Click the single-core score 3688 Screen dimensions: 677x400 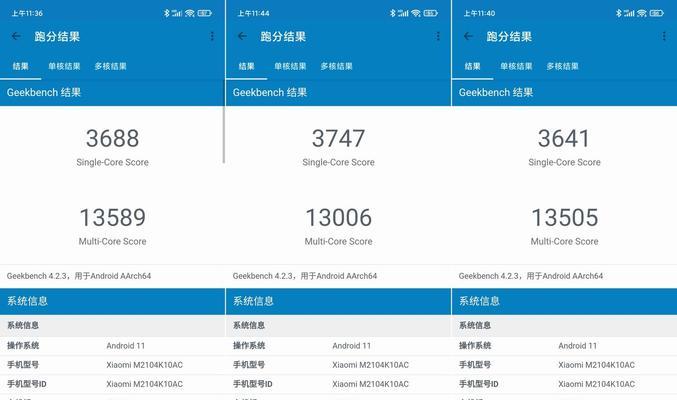[x=112, y=138]
